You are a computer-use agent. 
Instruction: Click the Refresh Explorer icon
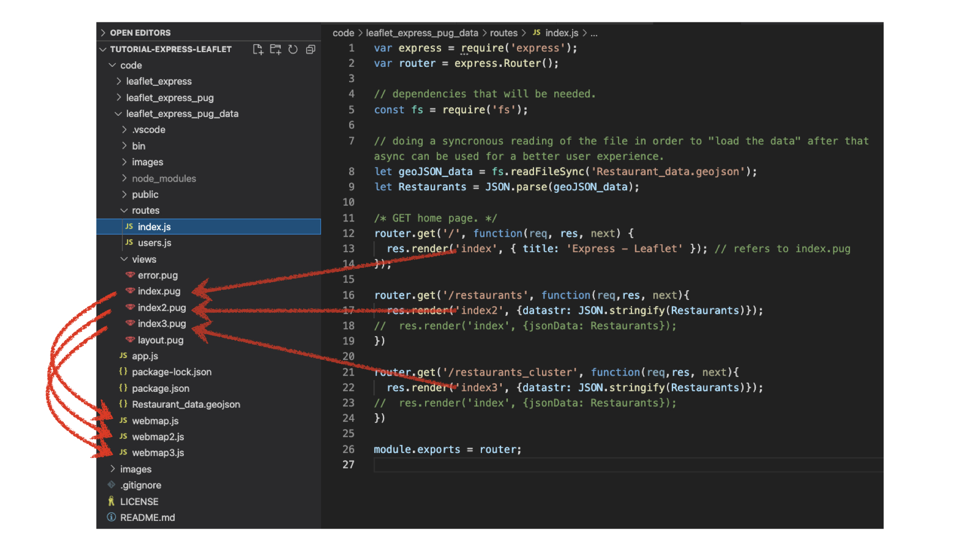pos(293,49)
